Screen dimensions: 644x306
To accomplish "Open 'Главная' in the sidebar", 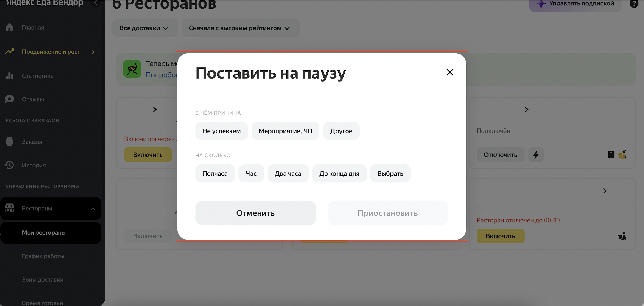I will point(33,28).
